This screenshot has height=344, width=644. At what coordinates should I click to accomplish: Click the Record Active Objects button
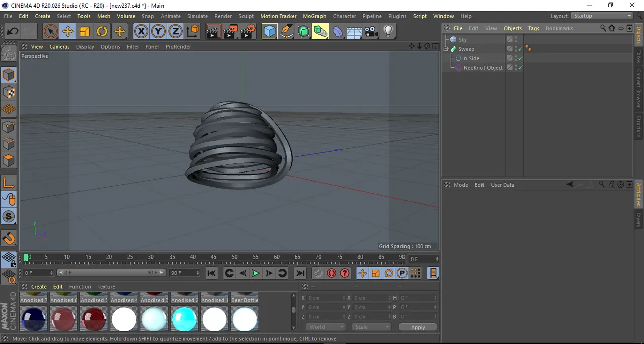pyautogui.click(x=318, y=273)
